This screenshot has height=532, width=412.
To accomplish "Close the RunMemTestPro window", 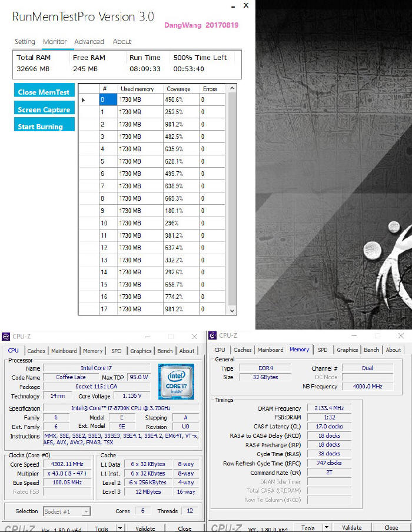I will pos(246,5).
